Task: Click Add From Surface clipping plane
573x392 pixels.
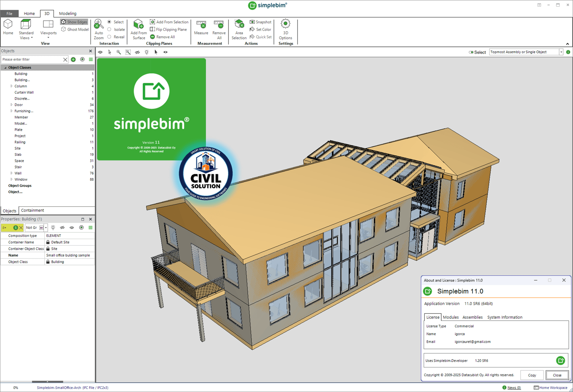Action: pyautogui.click(x=139, y=25)
